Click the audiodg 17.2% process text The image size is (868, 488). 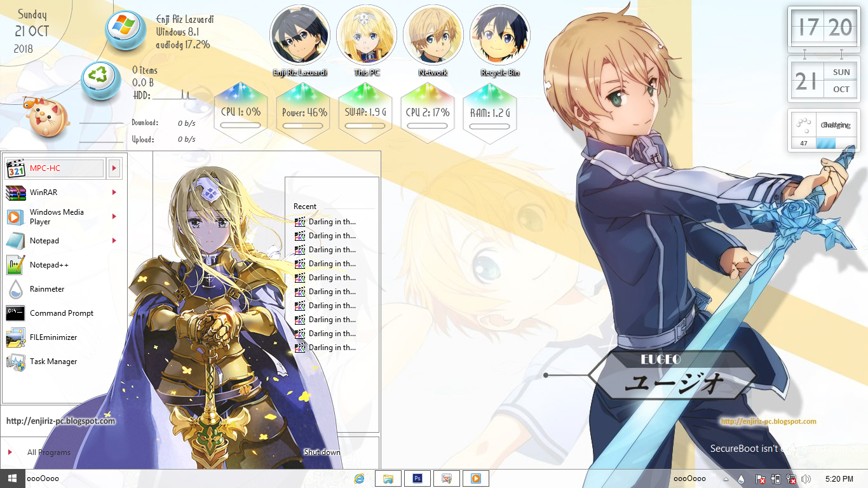tap(183, 45)
